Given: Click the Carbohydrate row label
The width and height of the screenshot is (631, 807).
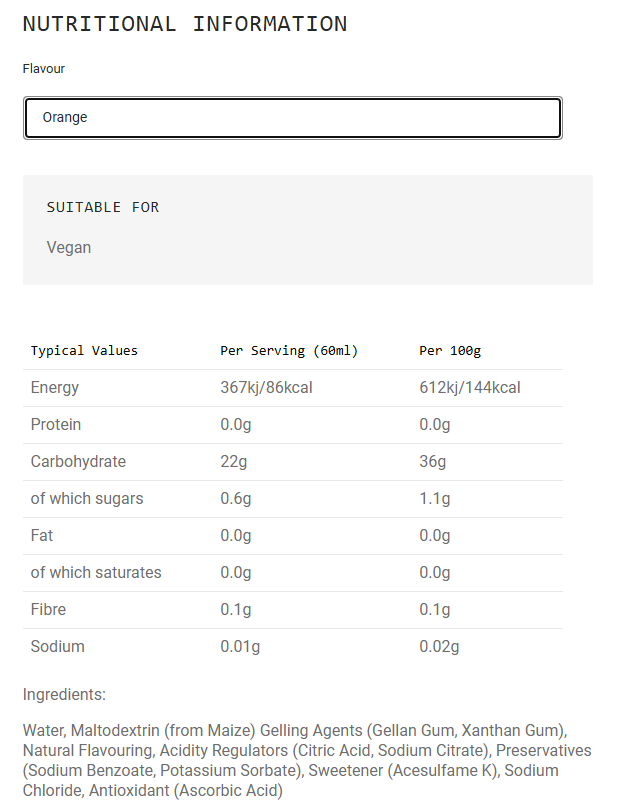Looking at the screenshot, I should click(78, 461).
